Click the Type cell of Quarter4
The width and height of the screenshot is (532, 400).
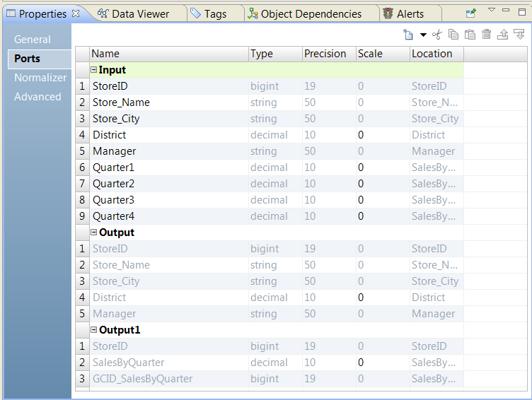275,216
